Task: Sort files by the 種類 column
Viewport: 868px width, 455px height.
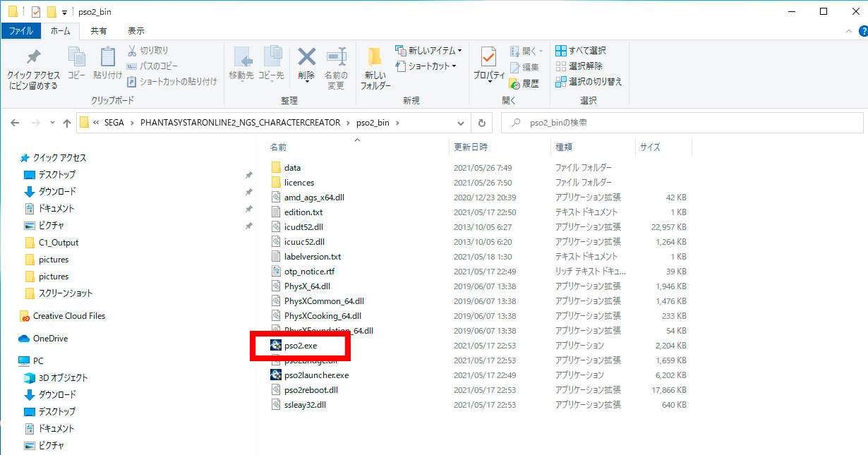Action: tap(564, 147)
